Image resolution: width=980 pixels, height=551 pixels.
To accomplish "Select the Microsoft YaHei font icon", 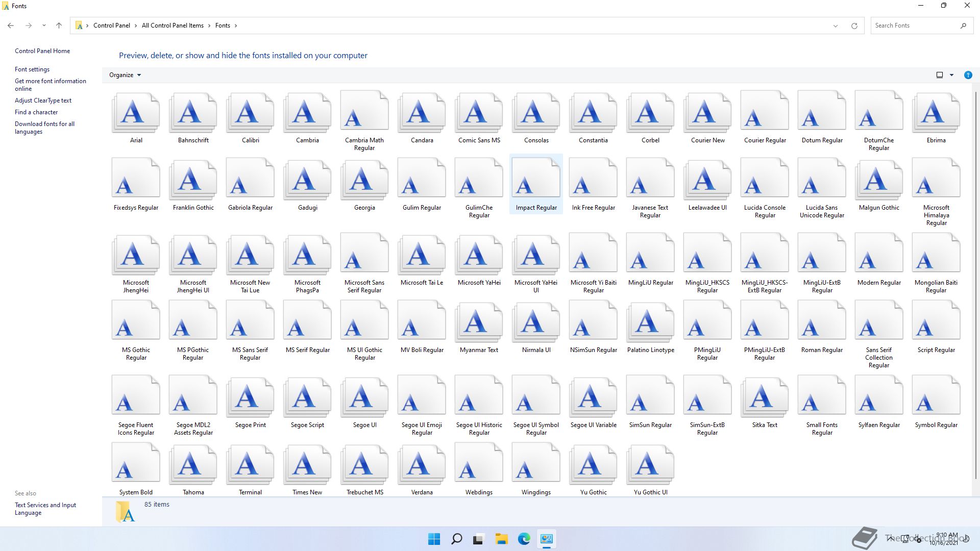I will click(x=479, y=254).
